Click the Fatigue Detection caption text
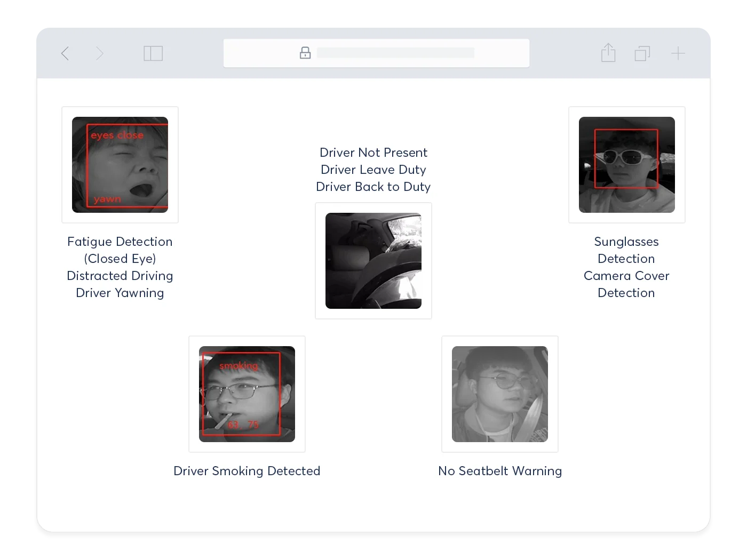Image resolution: width=747 pixels, height=560 pixels. pyautogui.click(x=120, y=242)
